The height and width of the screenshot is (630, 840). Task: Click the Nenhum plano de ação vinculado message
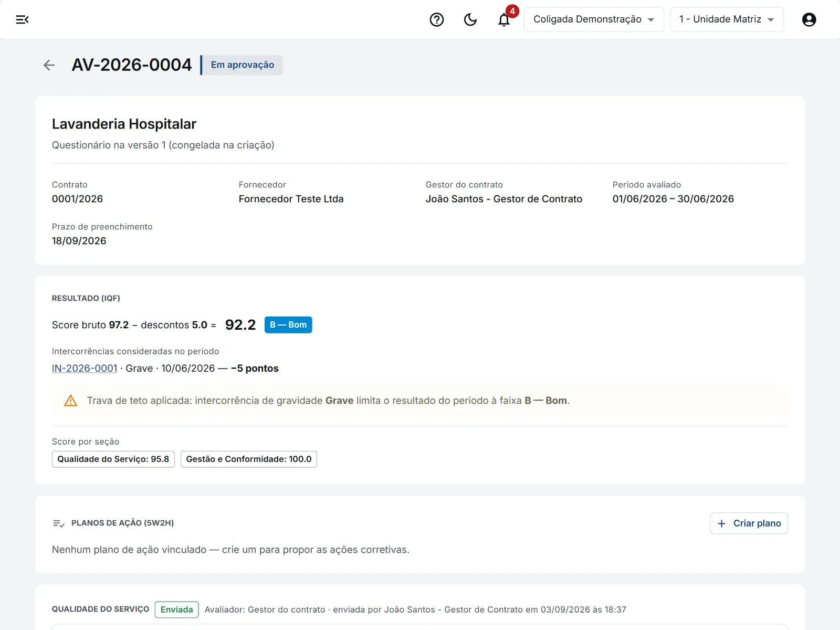(x=230, y=550)
